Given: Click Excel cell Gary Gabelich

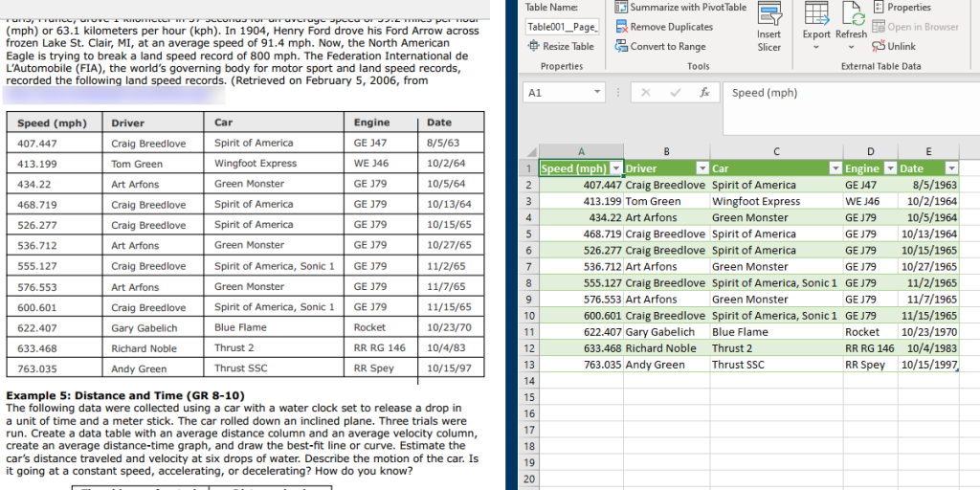Looking at the screenshot, I should [x=667, y=332].
